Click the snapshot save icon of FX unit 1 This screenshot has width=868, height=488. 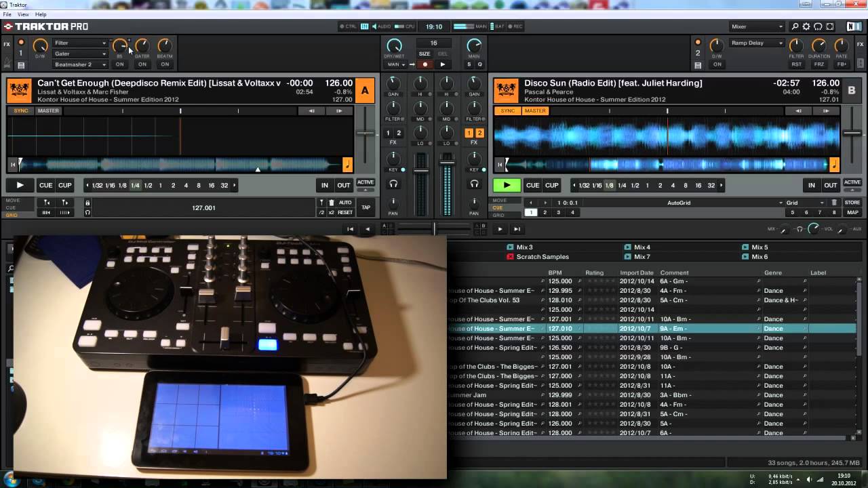click(x=21, y=65)
